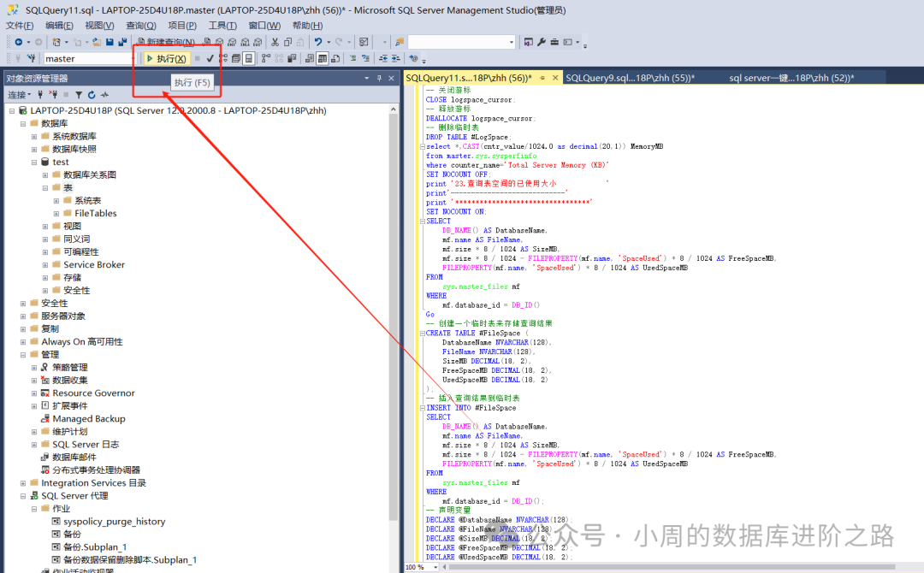This screenshot has width=924, height=573.
Task: Switch to results to grid output
Action: (x=323, y=58)
